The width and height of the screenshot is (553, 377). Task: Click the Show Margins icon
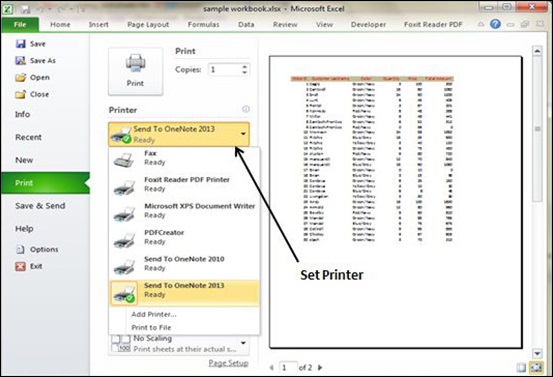522,367
